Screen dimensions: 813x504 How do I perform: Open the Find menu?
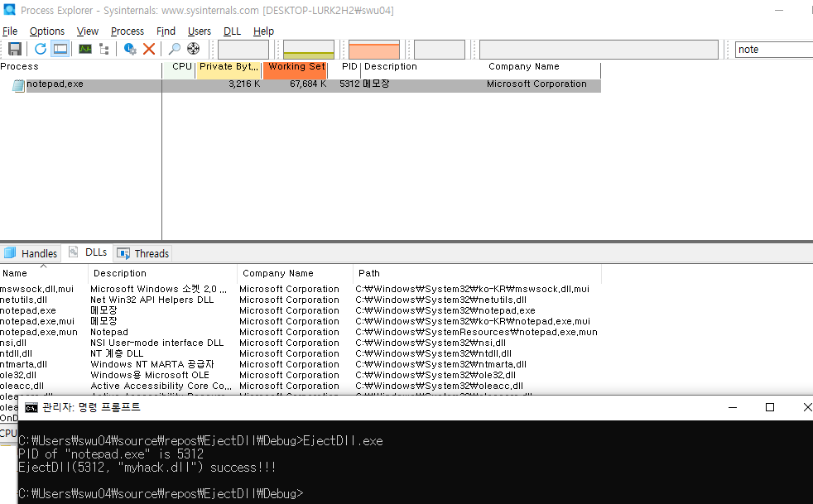[x=166, y=31]
